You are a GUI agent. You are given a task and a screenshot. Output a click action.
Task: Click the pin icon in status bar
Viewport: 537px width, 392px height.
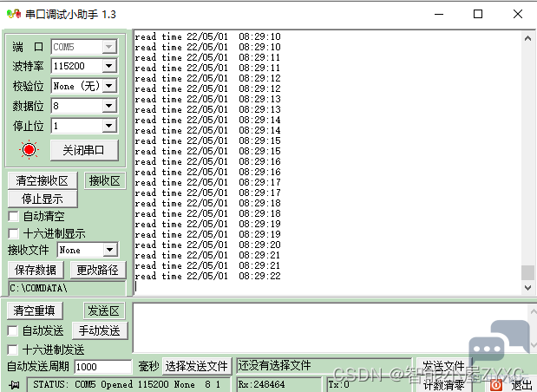13,384
